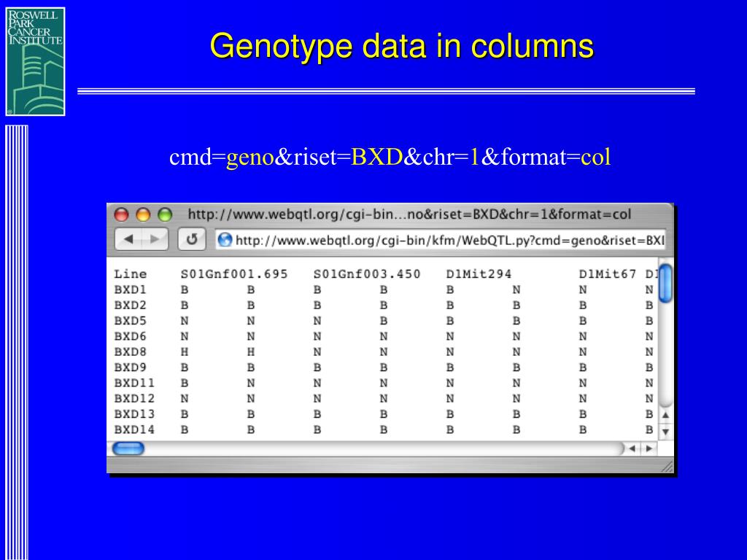Click the vertical scrollbar down arrow
Viewport: 747px width, 560px height.
point(665,432)
